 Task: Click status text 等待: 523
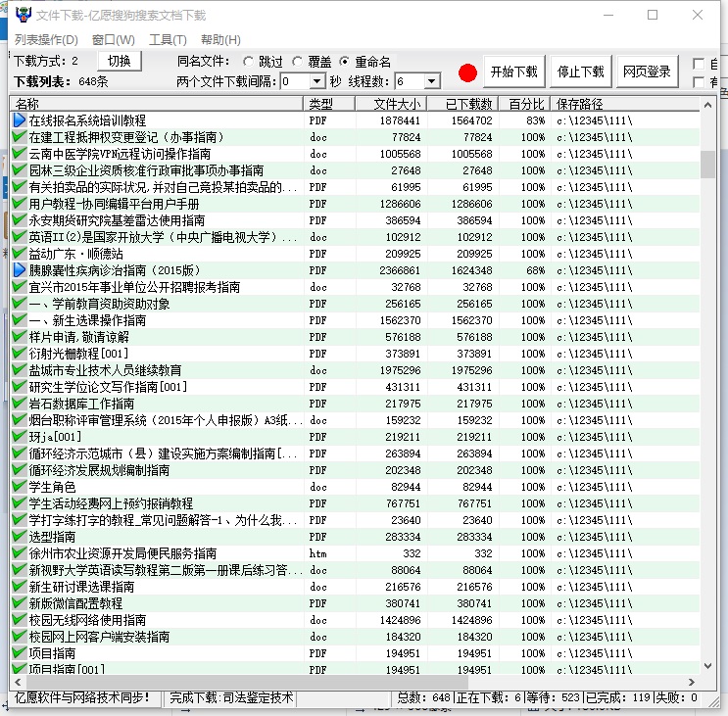click(x=554, y=697)
